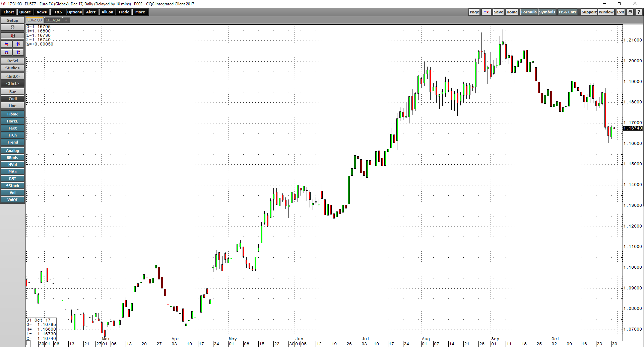This screenshot has height=347, width=644.
Task: Click the restore windows icon beside Exit
Action: click(x=630, y=12)
